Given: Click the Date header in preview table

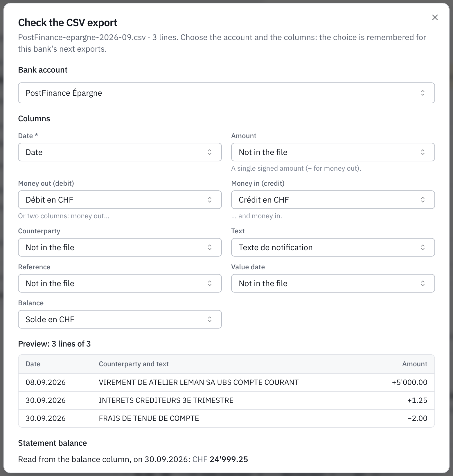Looking at the screenshot, I should 33,364.
